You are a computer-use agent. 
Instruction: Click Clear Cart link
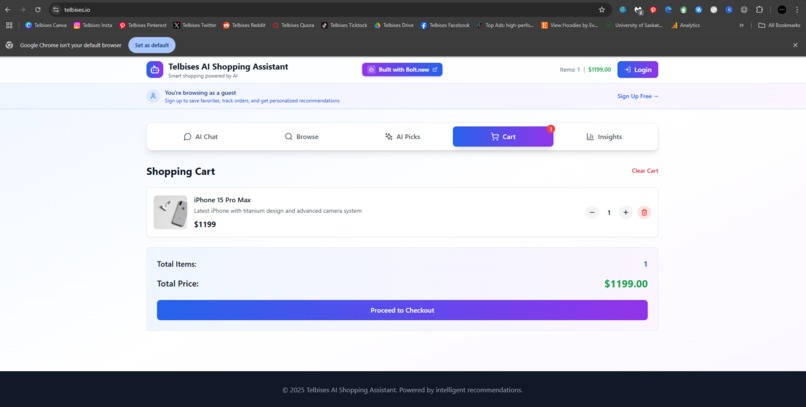click(x=645, y=171)
